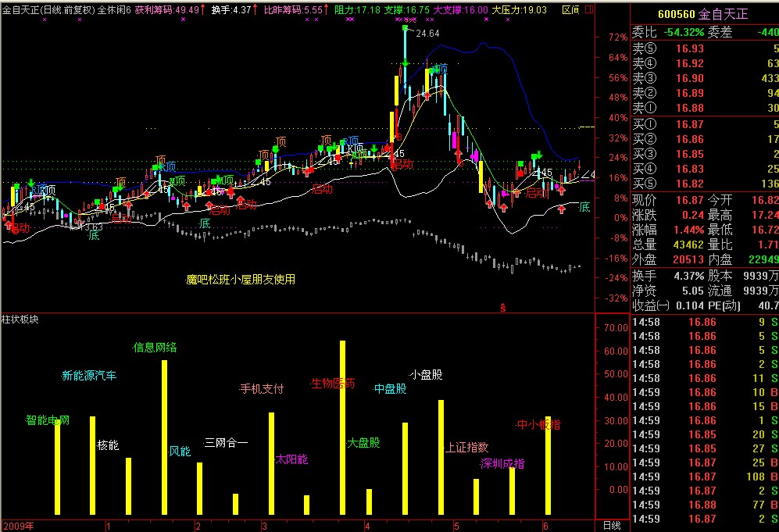779x532 pixels.
Task: Click the 换手:4.37 header value
Action: click(231, 10)
